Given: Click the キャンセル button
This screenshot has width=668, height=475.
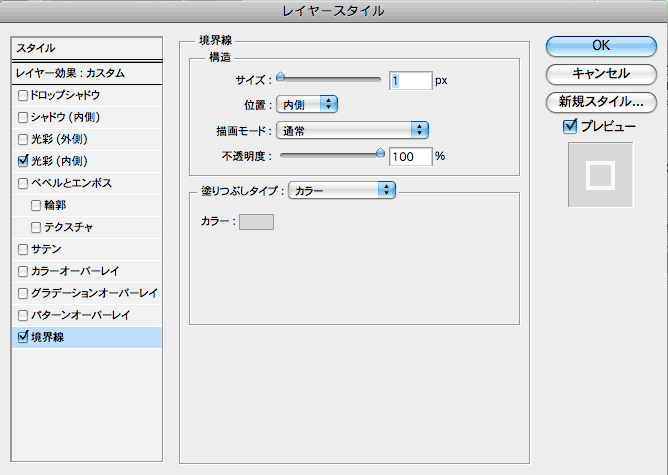Looking at the screenshot, I should (x=601, y=74).
